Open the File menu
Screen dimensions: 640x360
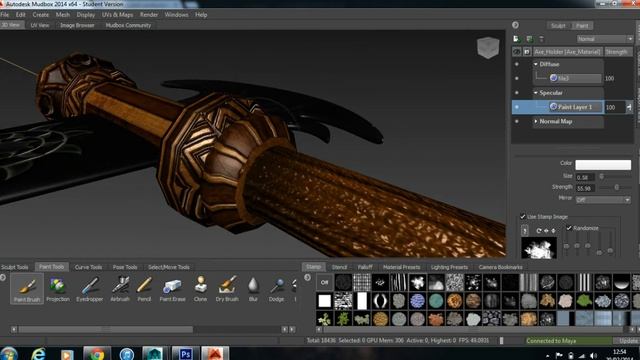tap(4, 15)
